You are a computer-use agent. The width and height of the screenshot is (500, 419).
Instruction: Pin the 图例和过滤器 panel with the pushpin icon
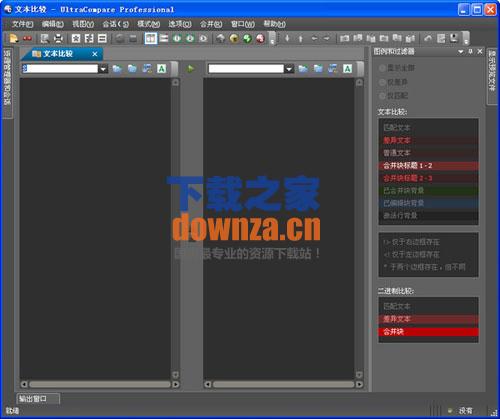click(x=470, y=51)
